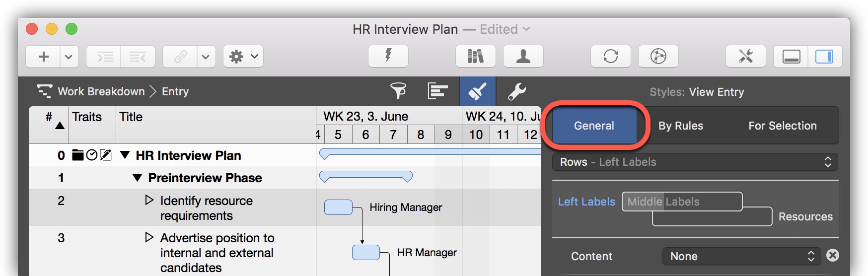The image size is (868, 276).
Task: Click the resources person icon
Action: coord(523,56)
